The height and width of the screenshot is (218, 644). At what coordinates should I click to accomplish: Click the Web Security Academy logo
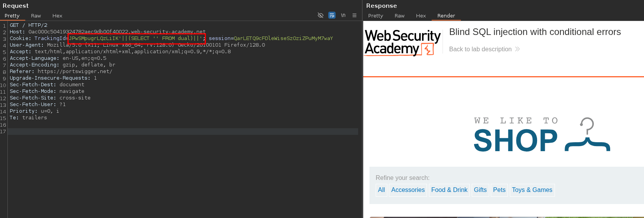[402, 42]
